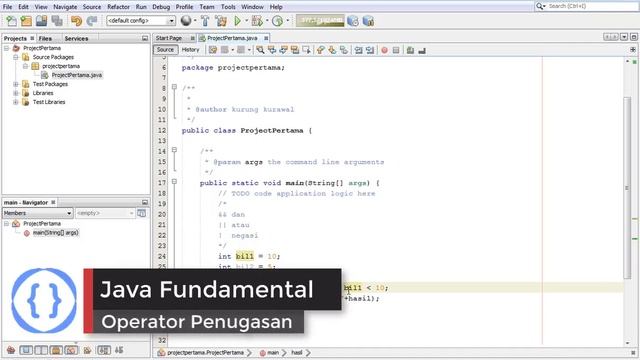The height and width of the screenshot is (360, 640).
Task: Click the Profile Project icon
Action: 278,20
